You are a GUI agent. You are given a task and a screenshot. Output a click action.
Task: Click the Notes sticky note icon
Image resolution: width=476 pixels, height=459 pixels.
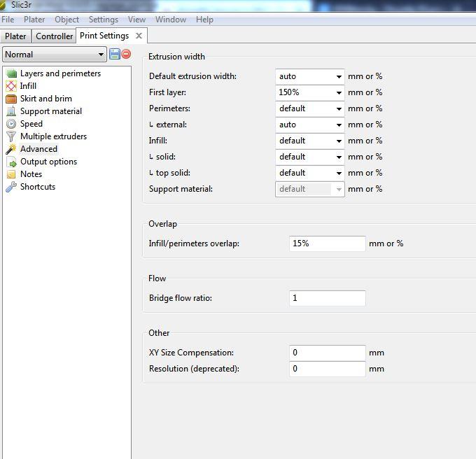pyautogui.click(x=11, y=174)
